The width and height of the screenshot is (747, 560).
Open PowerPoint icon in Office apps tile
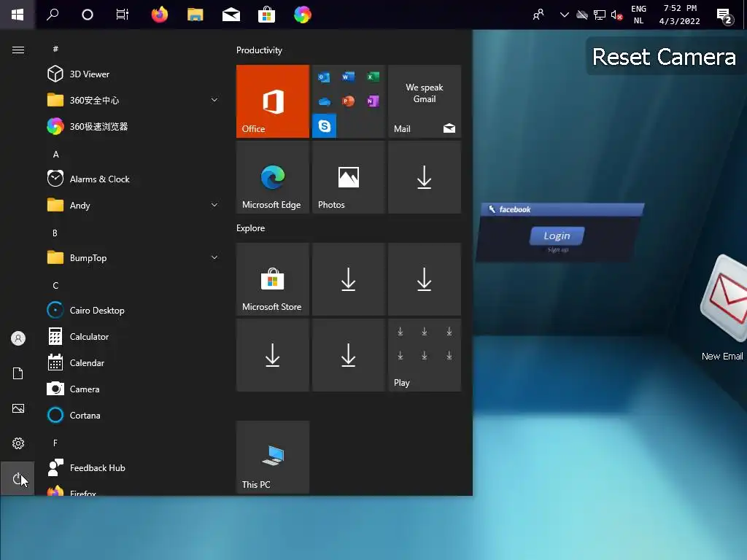coord(348,101)
